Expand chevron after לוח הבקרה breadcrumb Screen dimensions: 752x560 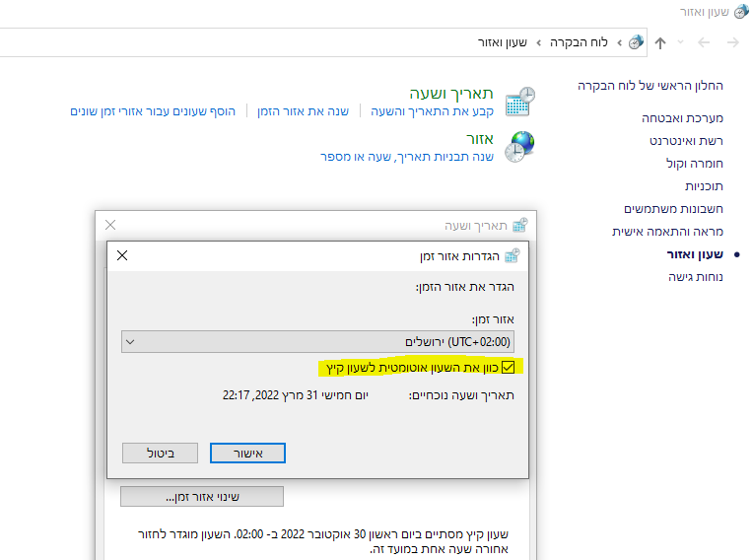(x=538, y=42)
